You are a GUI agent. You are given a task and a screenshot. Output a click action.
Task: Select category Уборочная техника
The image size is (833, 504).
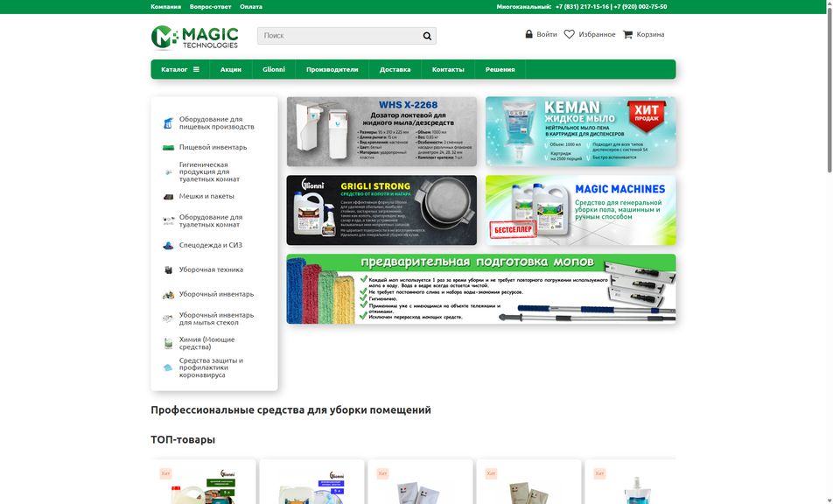[x=211, y=269]
